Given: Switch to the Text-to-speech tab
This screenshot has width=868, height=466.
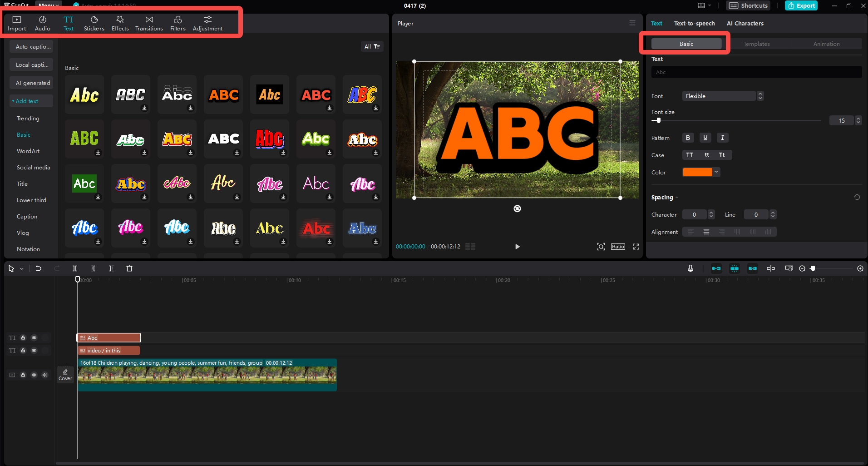Looking at the screenshot, I should click(x=694, y=23).
